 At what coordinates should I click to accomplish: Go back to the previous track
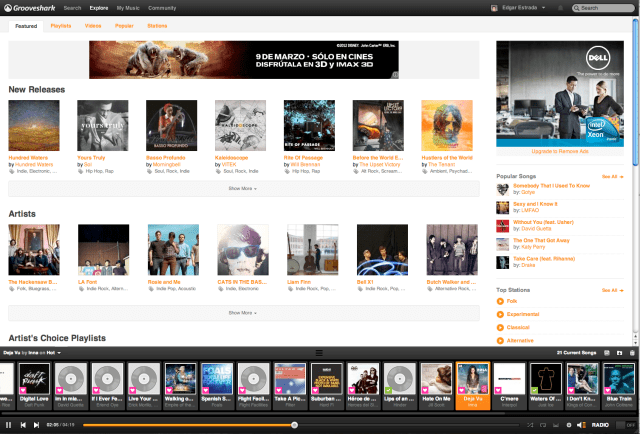pyautogui.click(x=22, y=425)
